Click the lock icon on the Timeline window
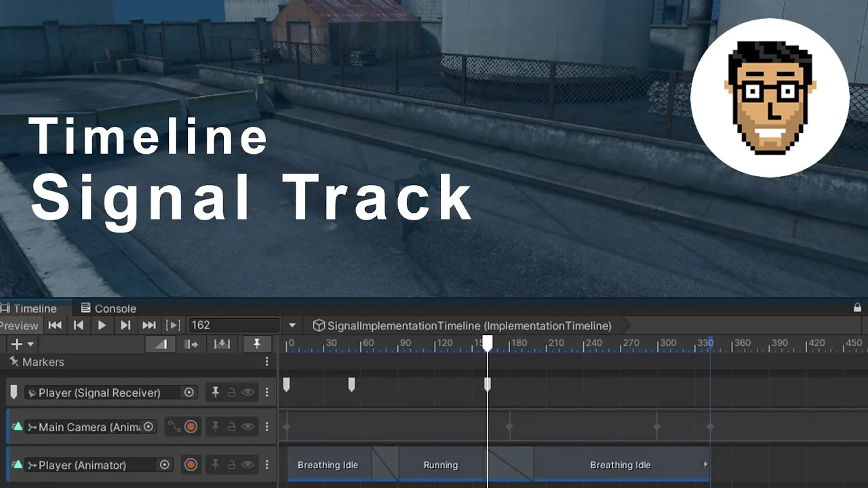This screenshot has width=868, height=488. click(x=857, y=308)
